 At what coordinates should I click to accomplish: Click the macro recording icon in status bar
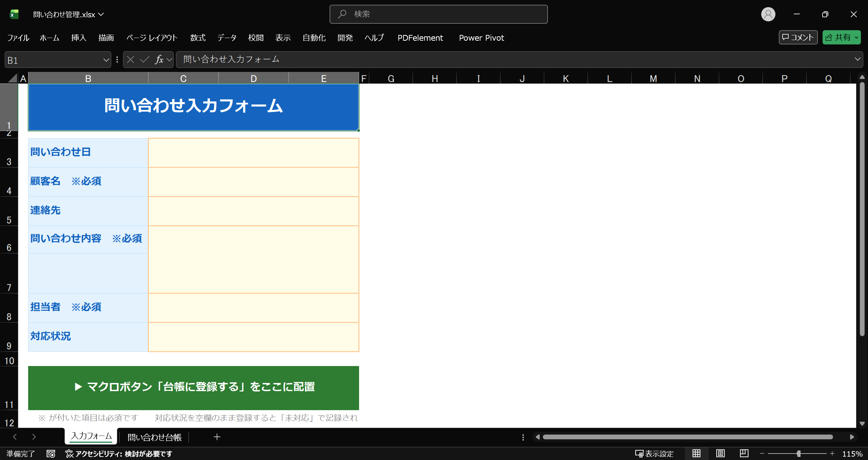pos(51,454)
